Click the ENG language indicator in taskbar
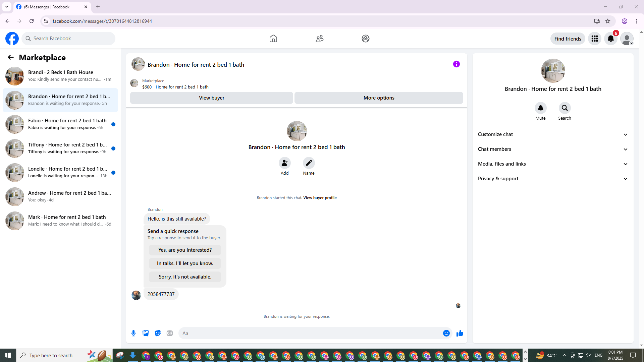Screen dimensions: 644x362 click(598, 355)
